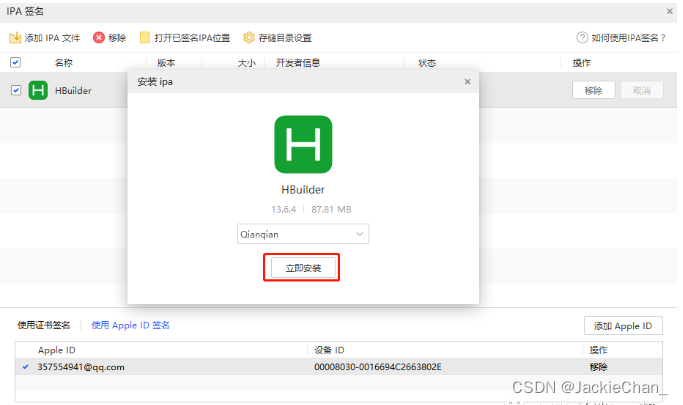Switch to 使用证书签名 tab

[x=44, y=325]
